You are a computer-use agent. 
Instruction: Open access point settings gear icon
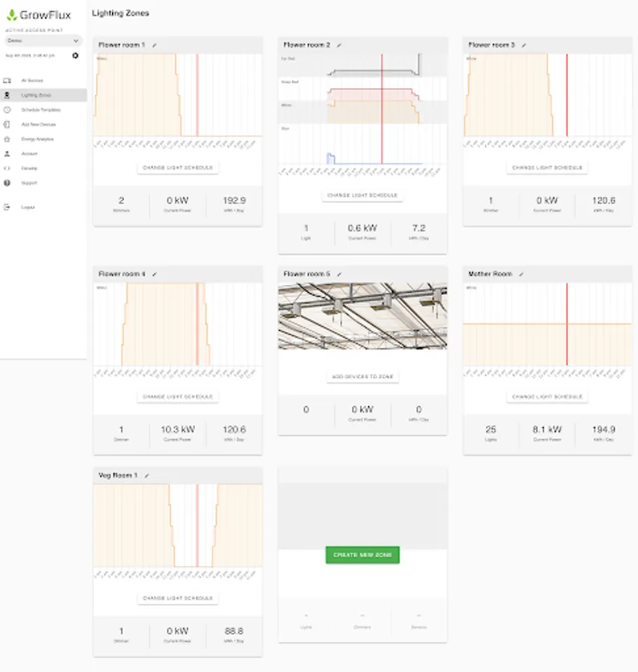tap(75, 56)
